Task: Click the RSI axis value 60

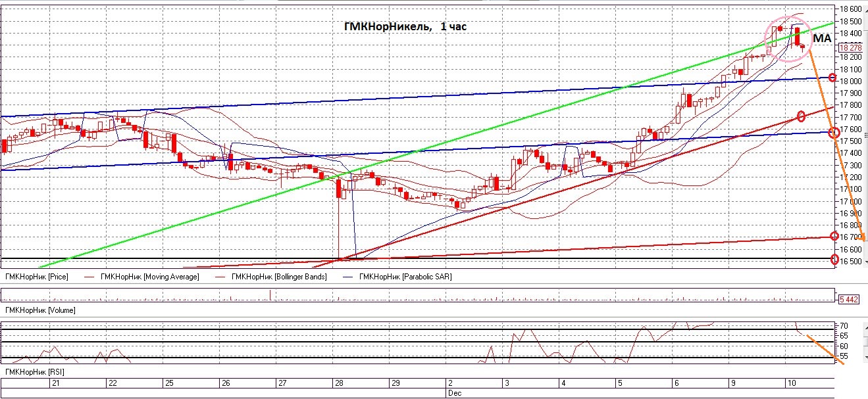Action: [x=843, y=346]
